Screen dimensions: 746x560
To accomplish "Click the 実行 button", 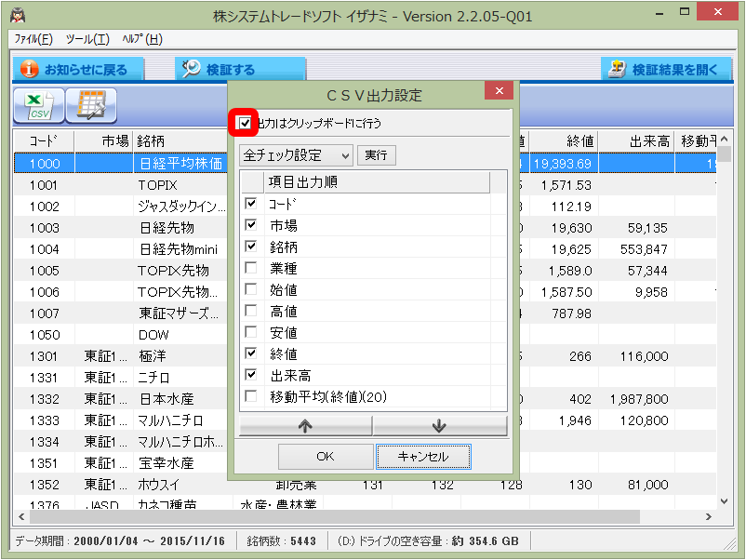I will pos(376,155).
